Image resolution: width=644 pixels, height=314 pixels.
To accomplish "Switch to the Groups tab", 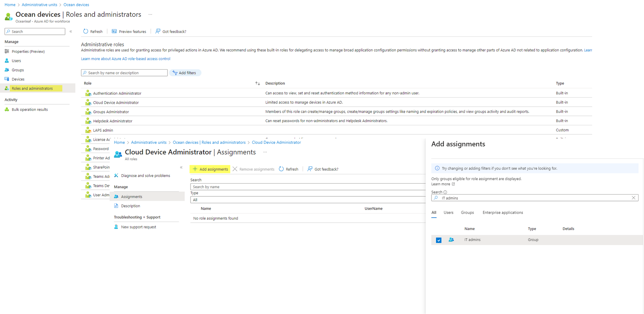I will click(467, 213).
